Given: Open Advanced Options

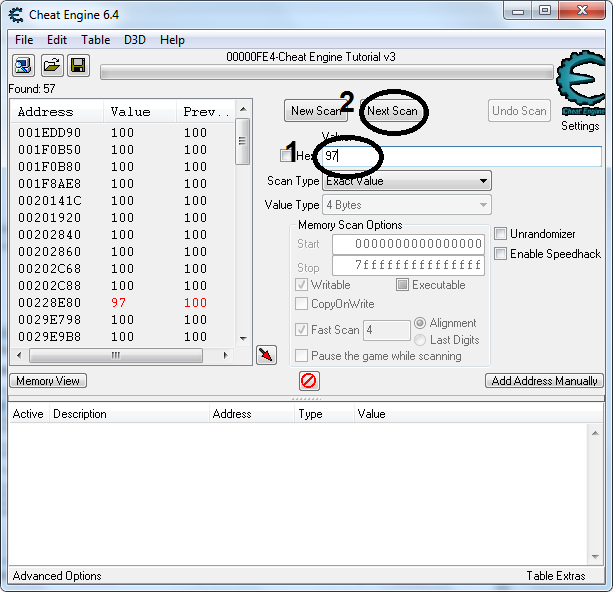Looking at the screenshot, I should click(57, 576).
